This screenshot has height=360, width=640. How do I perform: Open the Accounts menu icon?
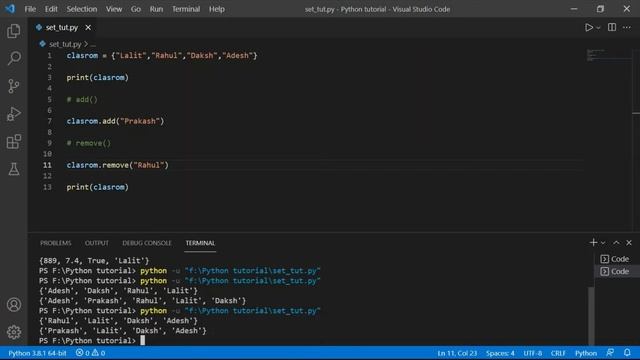13,304
